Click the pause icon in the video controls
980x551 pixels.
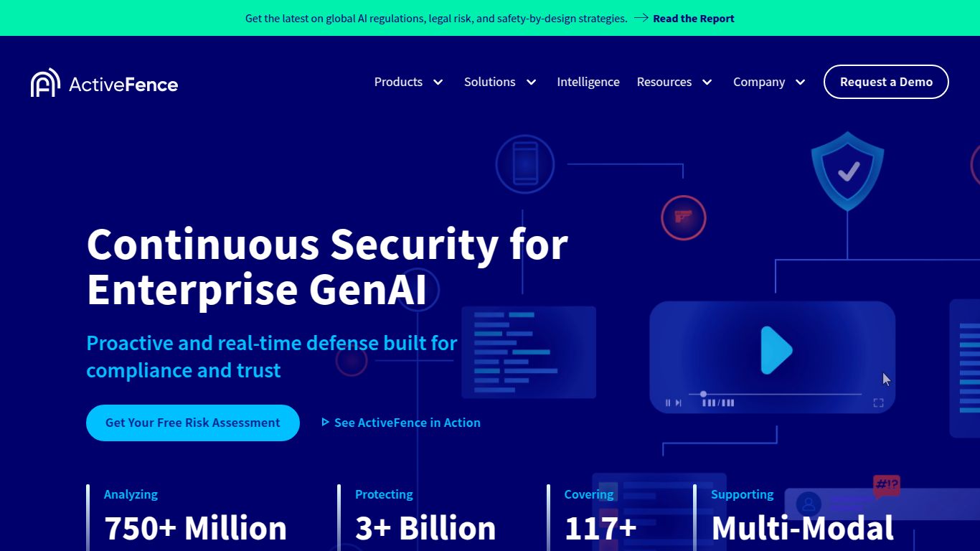[x=668, y=402]
